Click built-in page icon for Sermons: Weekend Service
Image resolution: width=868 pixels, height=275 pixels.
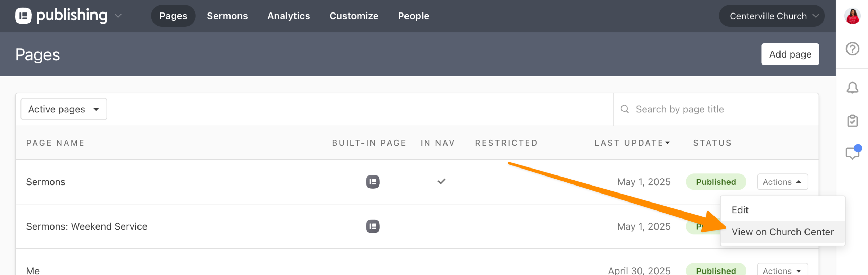coord(373,226)
